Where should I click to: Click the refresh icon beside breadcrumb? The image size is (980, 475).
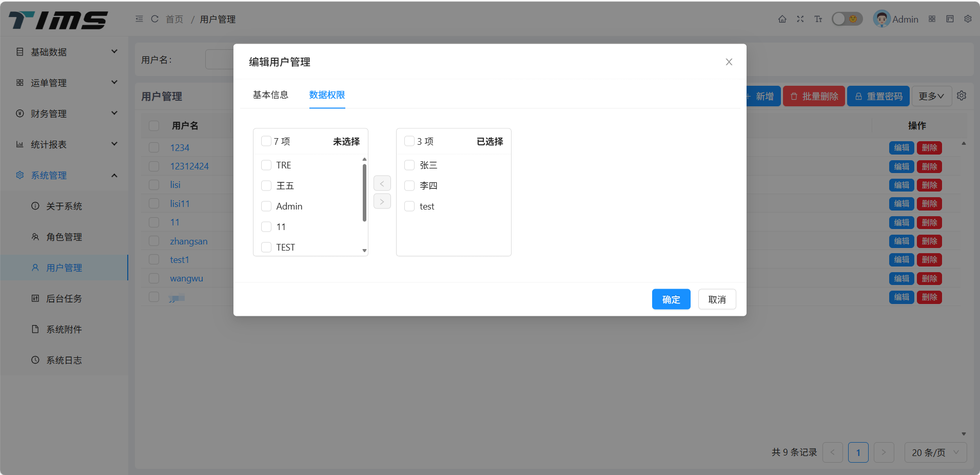[154, 19]
